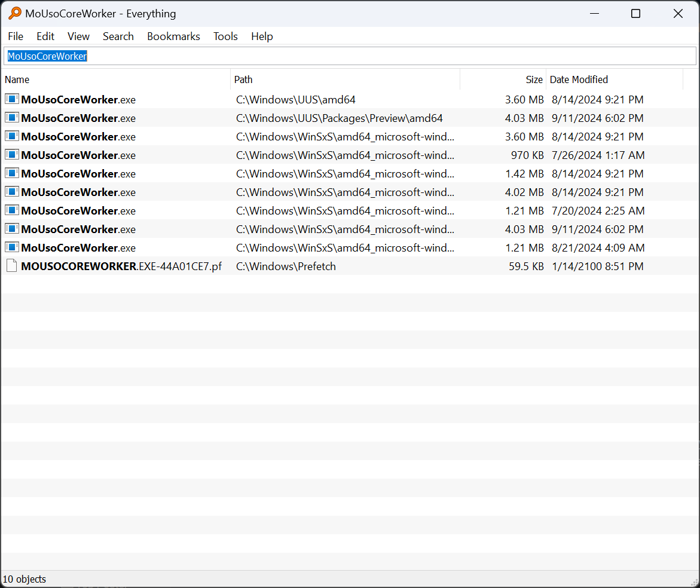Click path C:\Windows\UUS\amd64
Screen dimensions: 700x588
pos(295,99)
